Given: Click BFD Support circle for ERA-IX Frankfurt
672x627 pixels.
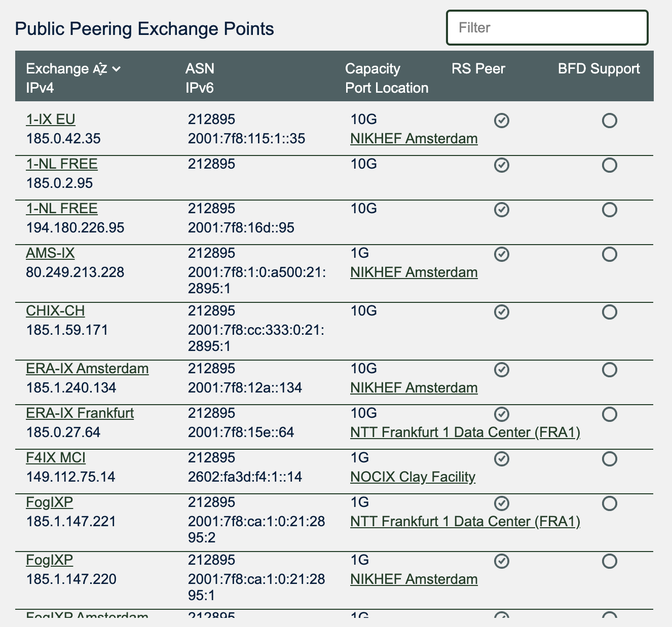Looking at the screenshot, I should pos(609,414).
